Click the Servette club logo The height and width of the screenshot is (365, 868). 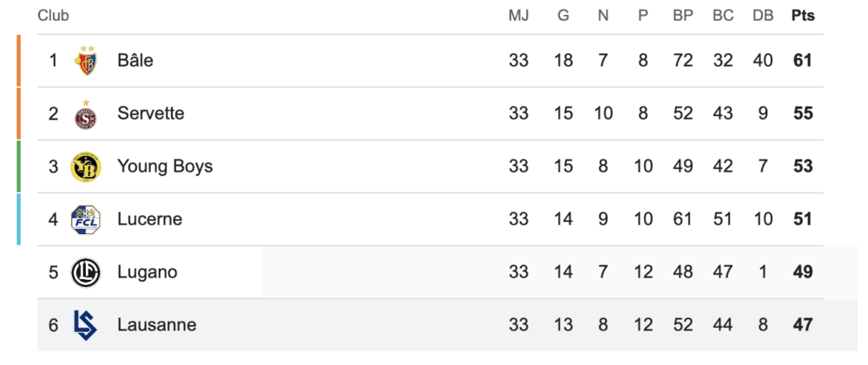[86, 114]
